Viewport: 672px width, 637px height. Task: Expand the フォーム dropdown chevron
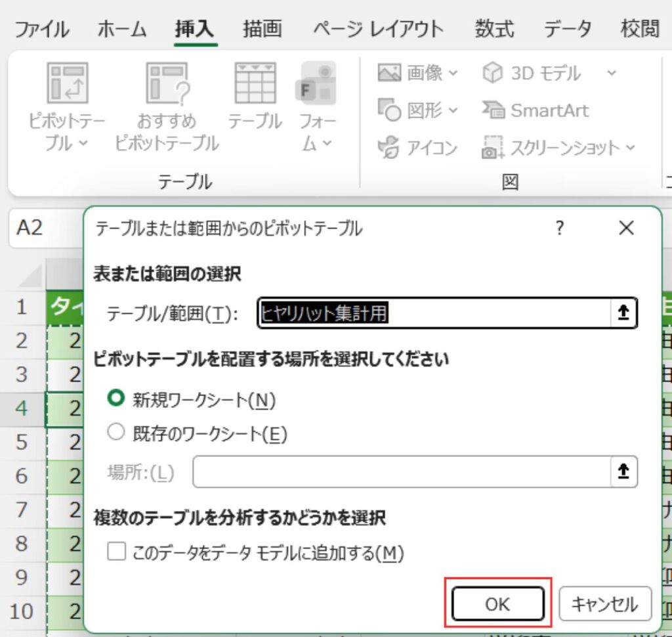click(x=327, y=143)
